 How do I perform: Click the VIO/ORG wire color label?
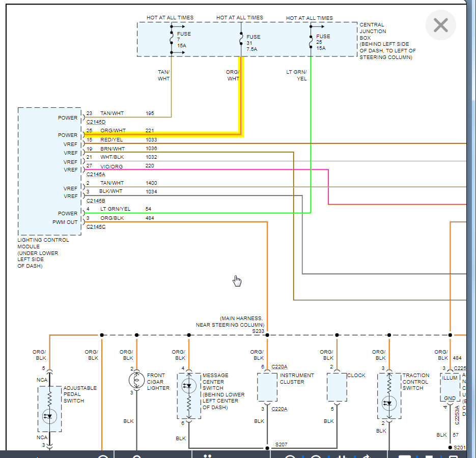111,166
